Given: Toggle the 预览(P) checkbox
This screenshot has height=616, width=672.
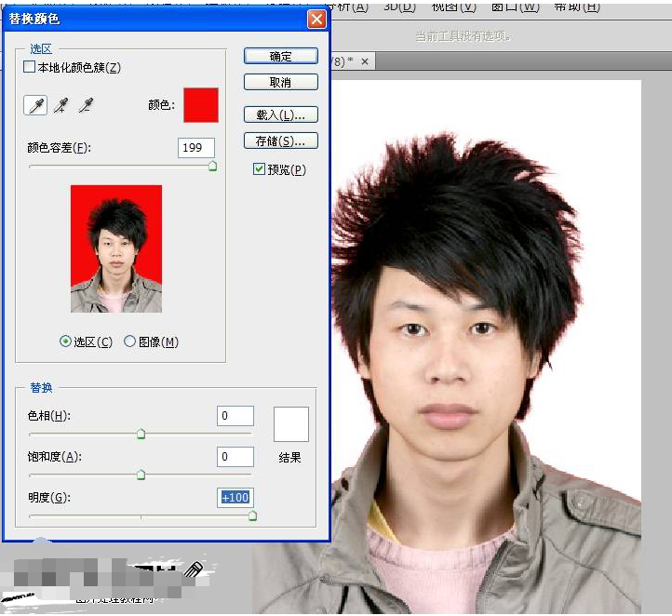Looking at the screenshot, I should [259, 168].
